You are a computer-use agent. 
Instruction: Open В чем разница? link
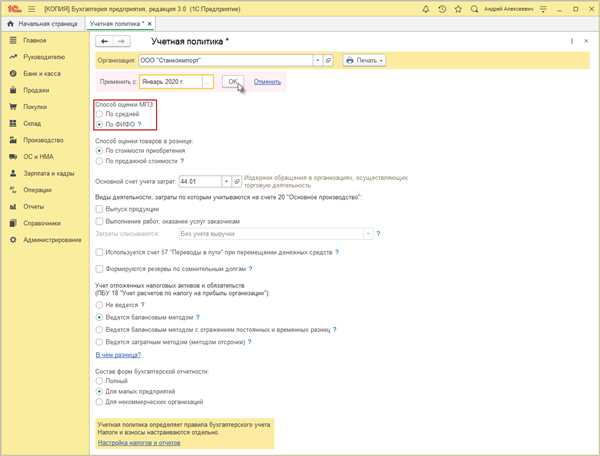point(118,355)
